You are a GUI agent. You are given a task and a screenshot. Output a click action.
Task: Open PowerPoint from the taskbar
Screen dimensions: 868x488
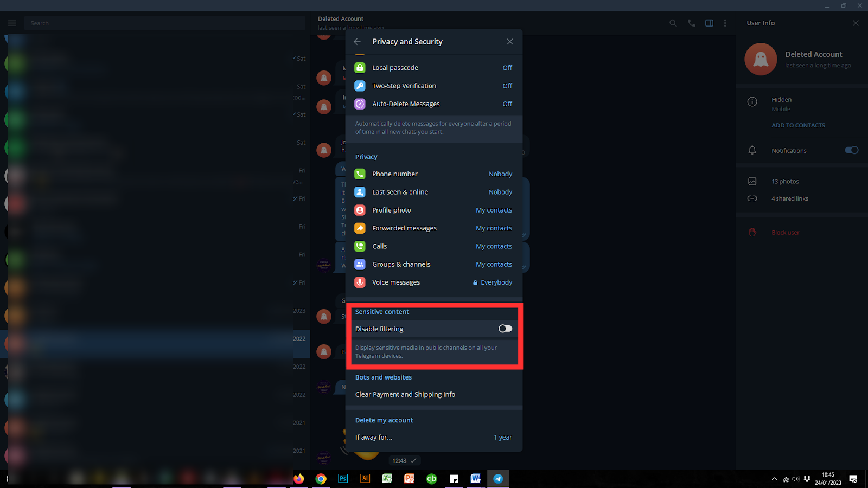(x=410, y=479)
